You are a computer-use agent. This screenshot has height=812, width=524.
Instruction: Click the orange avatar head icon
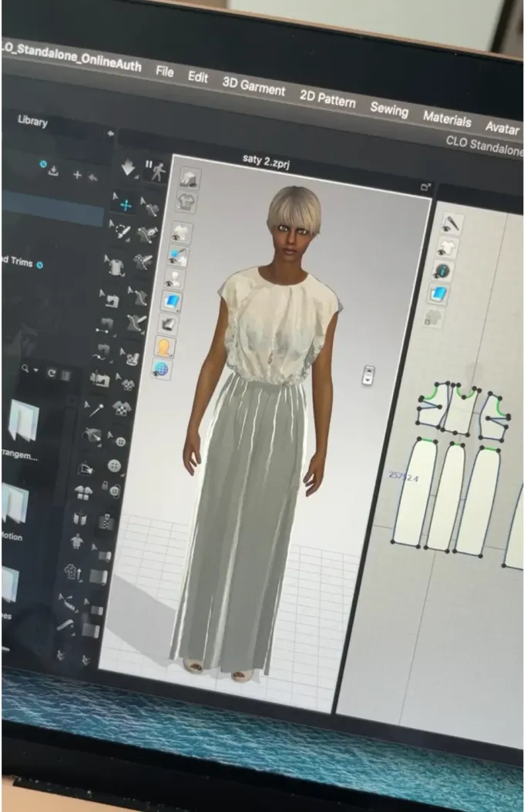pyautogui.click(x=166, y=347)
